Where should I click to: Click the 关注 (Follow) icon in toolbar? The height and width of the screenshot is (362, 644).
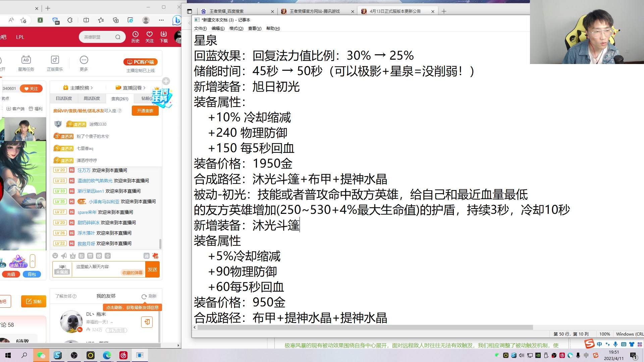(149, 37)
